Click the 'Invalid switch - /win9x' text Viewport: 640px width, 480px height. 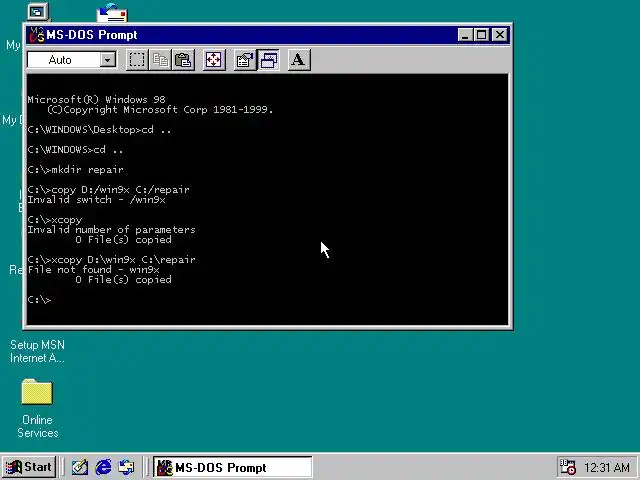(96, 200)
